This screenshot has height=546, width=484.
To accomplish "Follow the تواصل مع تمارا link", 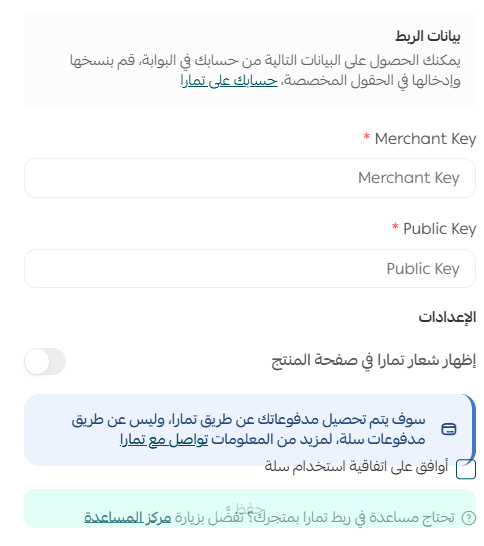I will click(x=164, y=439).
